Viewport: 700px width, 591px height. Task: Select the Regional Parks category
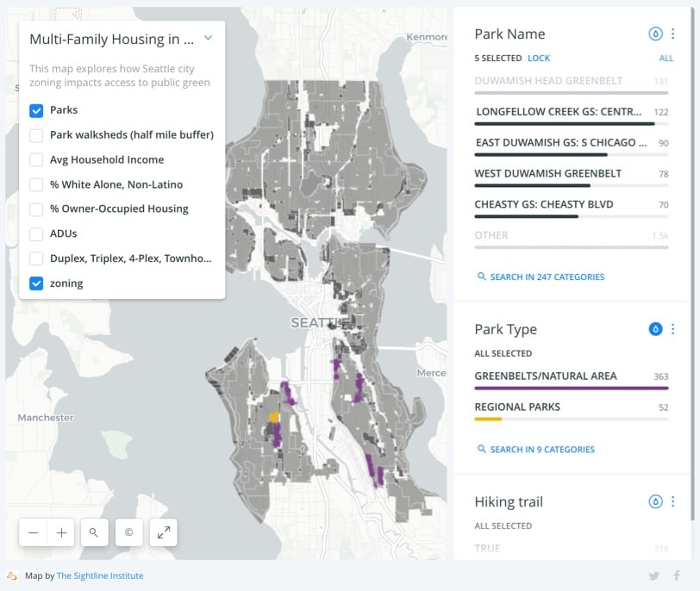[x=517, y=407]
